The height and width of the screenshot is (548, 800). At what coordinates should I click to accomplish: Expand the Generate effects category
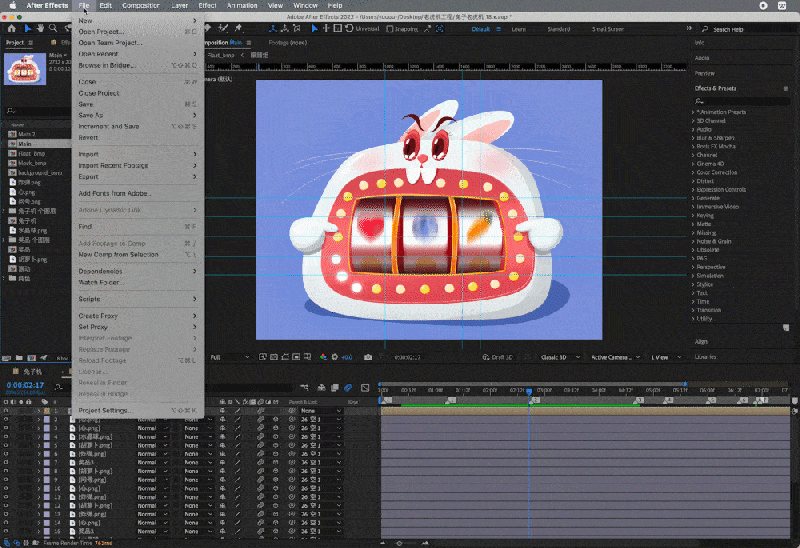pyautogui.click(x=693, y=198)
